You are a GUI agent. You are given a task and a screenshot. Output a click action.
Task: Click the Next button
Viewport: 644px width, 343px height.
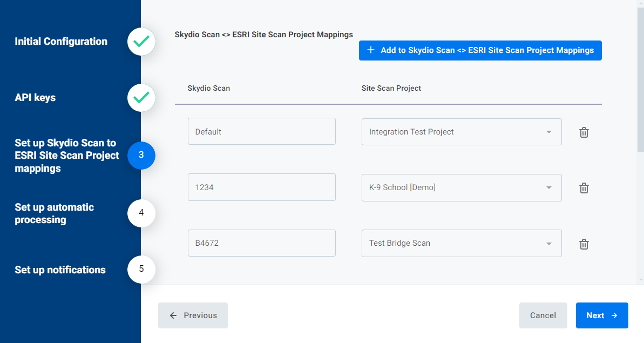[602, 315]
